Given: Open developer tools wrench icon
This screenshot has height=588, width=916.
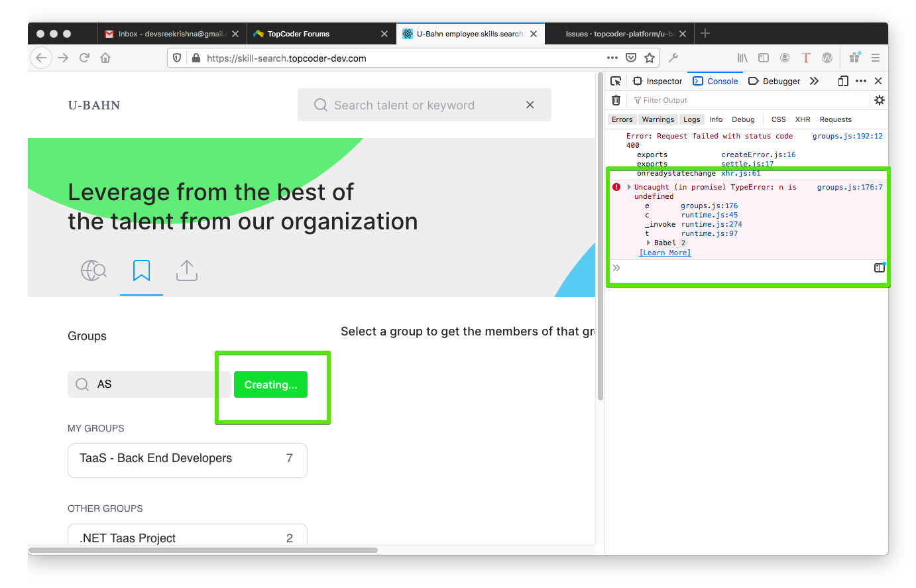Looking at the screenshot, I should click(x=673, y=58).
